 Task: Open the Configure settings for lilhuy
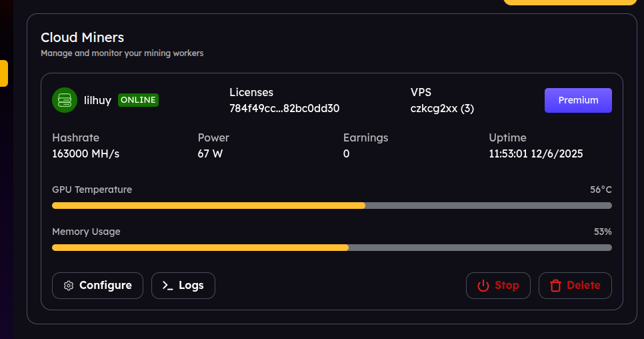click(97, 286)
